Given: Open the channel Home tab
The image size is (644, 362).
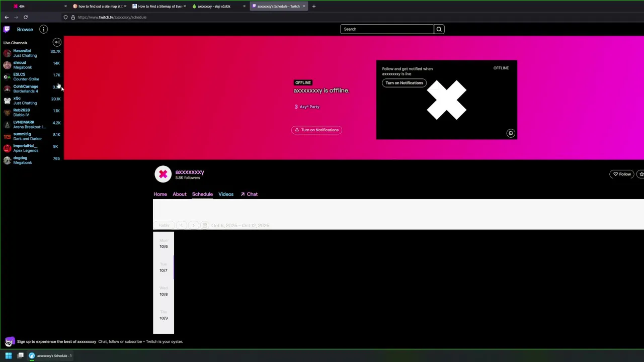Looking at the screenshot, I should click(160, 194).
